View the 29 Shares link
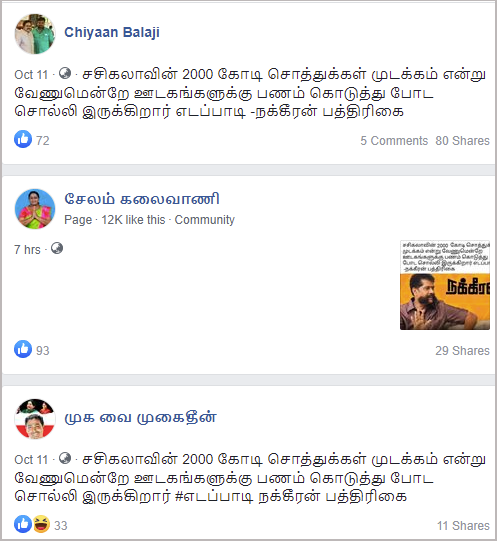This screenshot has width=497, height=541. tap(462, 351)
